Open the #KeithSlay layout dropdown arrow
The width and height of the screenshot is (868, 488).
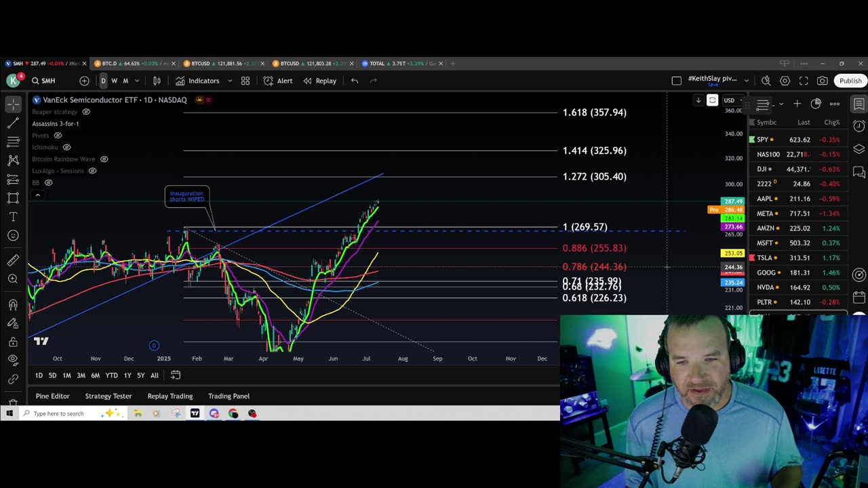click(747, 81)
